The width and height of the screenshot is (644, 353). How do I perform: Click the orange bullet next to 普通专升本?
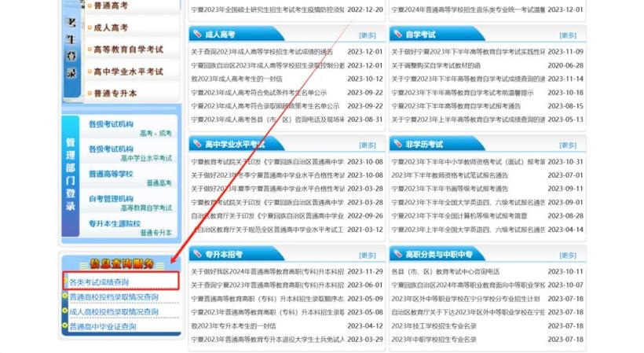[90, 94]
